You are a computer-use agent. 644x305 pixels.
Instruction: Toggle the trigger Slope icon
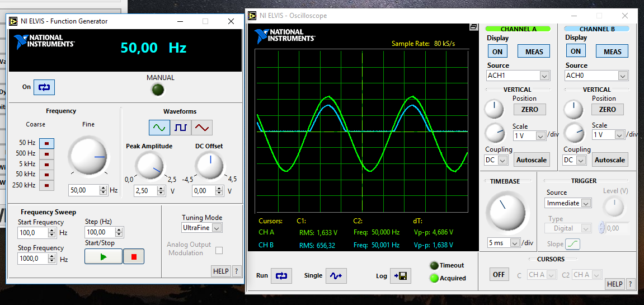click(x=572, y=244)
